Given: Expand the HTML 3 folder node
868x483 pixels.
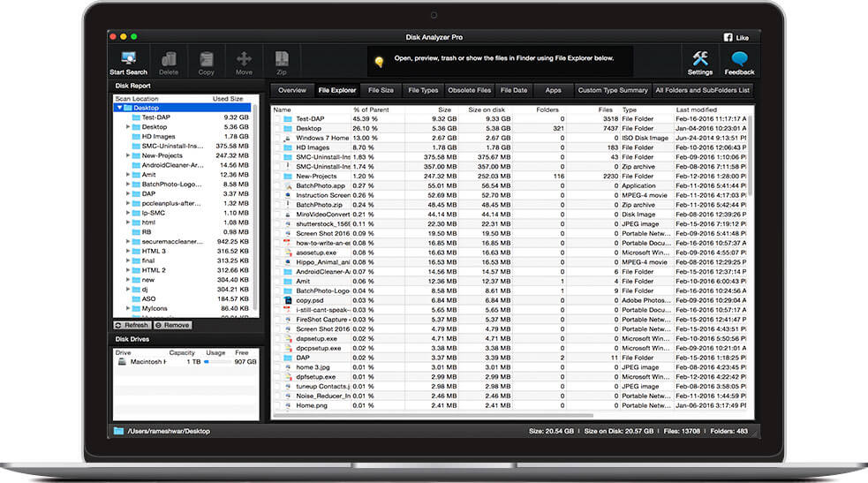Looking at the screenshot, I should 128,251.
